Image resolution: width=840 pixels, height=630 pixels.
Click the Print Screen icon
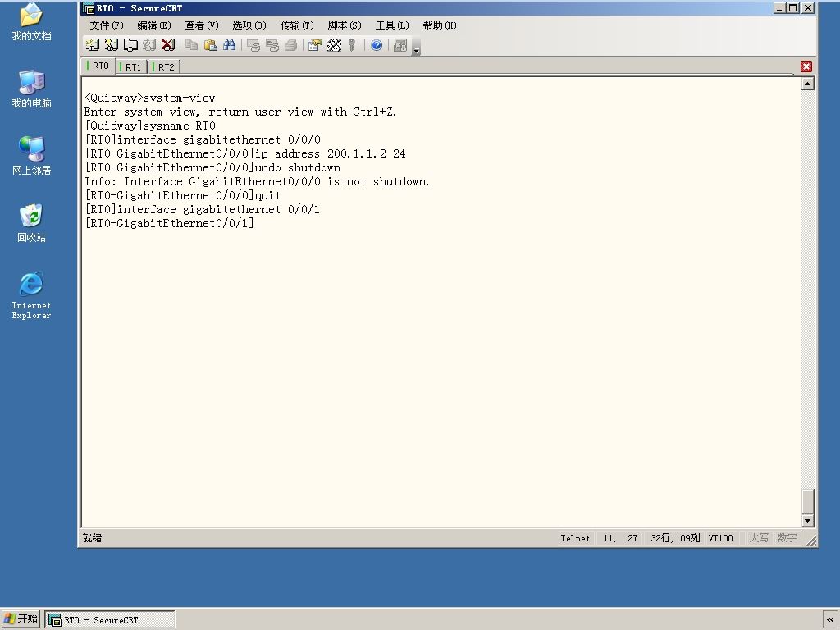(253, 45)
